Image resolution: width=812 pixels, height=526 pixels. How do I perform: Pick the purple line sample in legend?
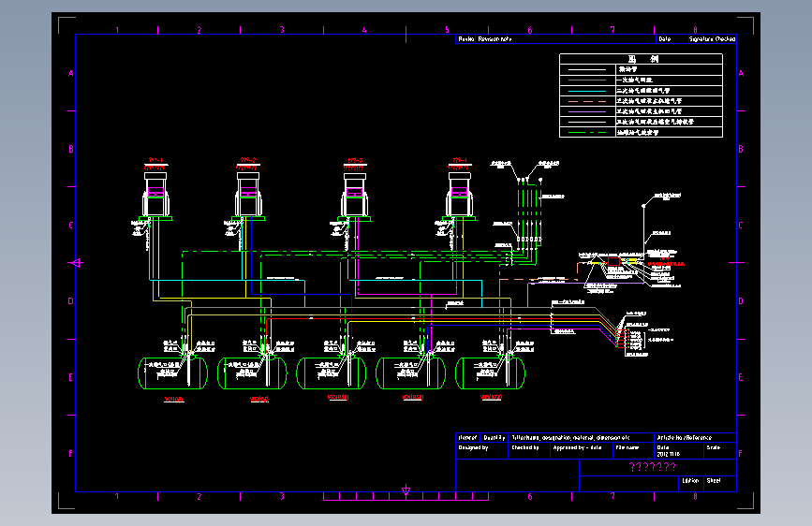click(586, 111)
